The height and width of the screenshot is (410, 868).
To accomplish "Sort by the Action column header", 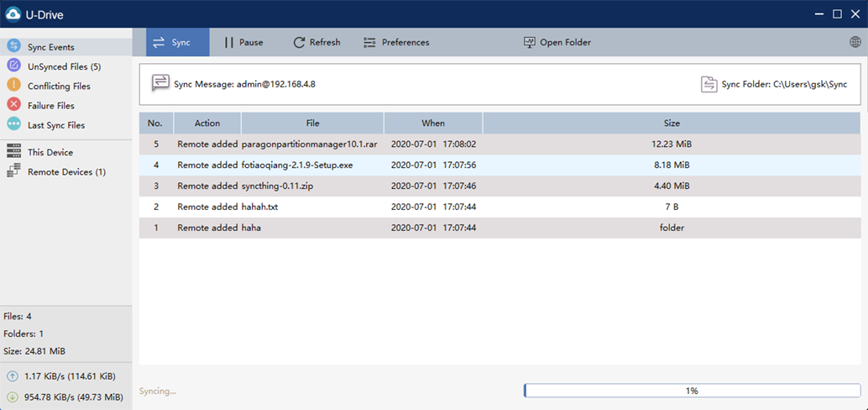I will coord(207,123).
